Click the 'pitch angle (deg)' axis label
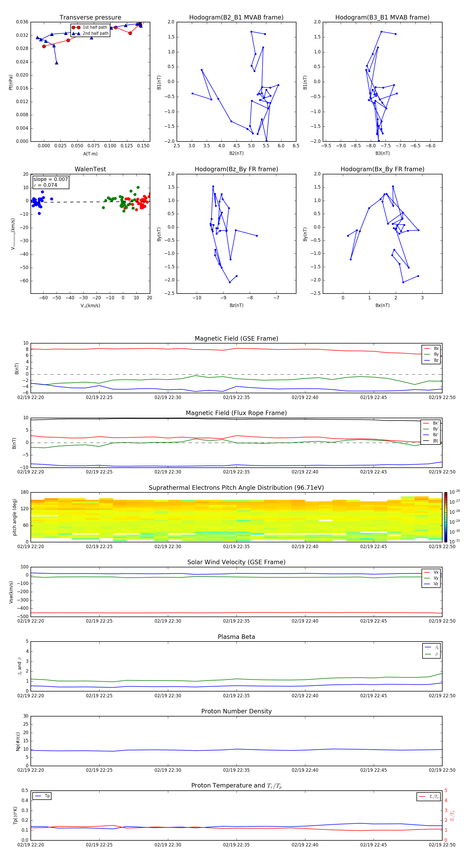 click(14, 517)
